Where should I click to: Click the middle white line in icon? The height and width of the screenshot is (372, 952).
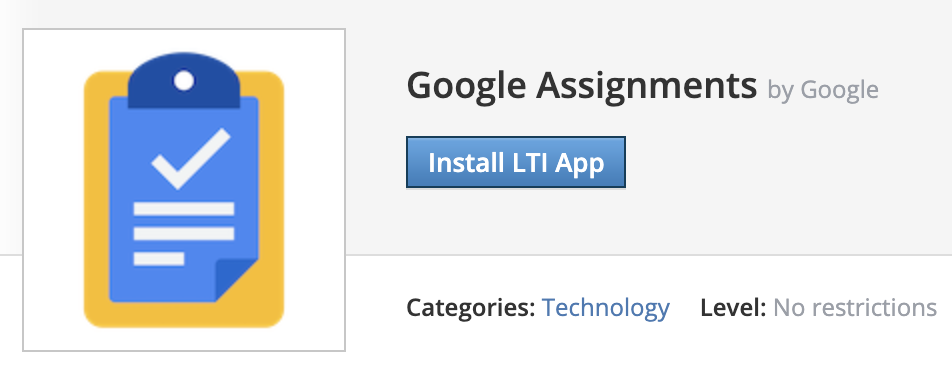pos(184,234)
